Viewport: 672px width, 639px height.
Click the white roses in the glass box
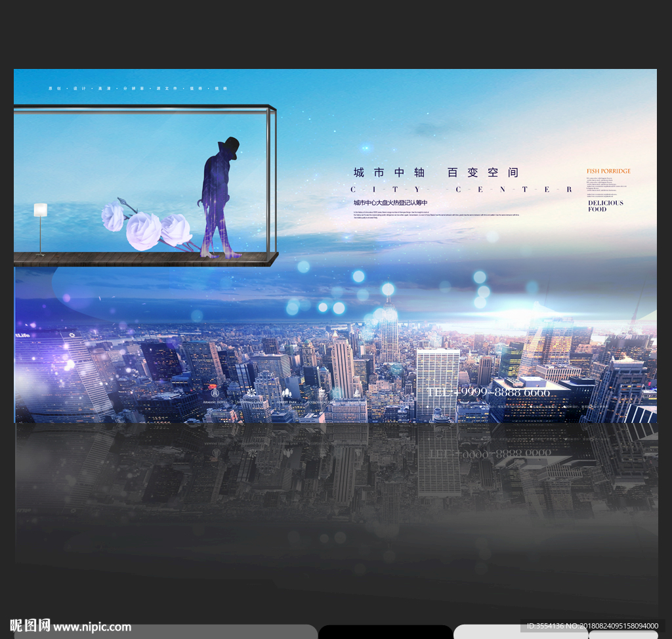[x=146, y=225]
